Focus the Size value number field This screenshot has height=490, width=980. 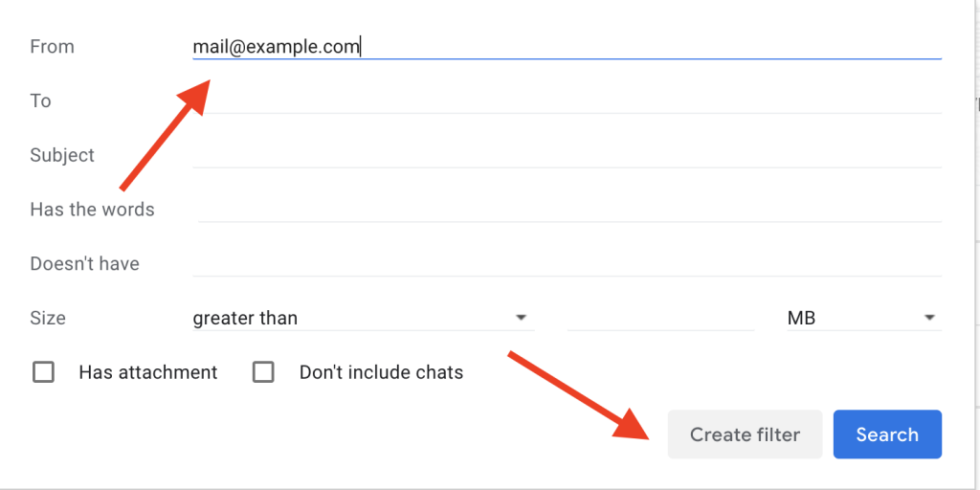660,318
